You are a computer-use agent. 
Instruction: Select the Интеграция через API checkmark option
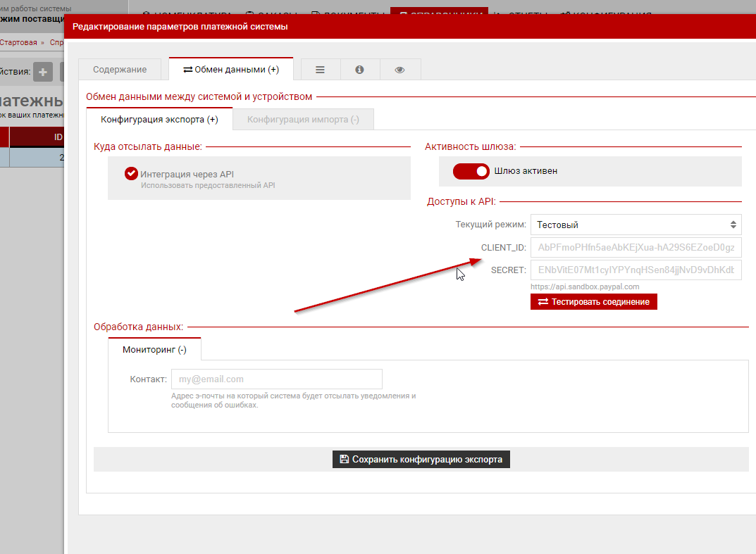[x=131, y=174]
